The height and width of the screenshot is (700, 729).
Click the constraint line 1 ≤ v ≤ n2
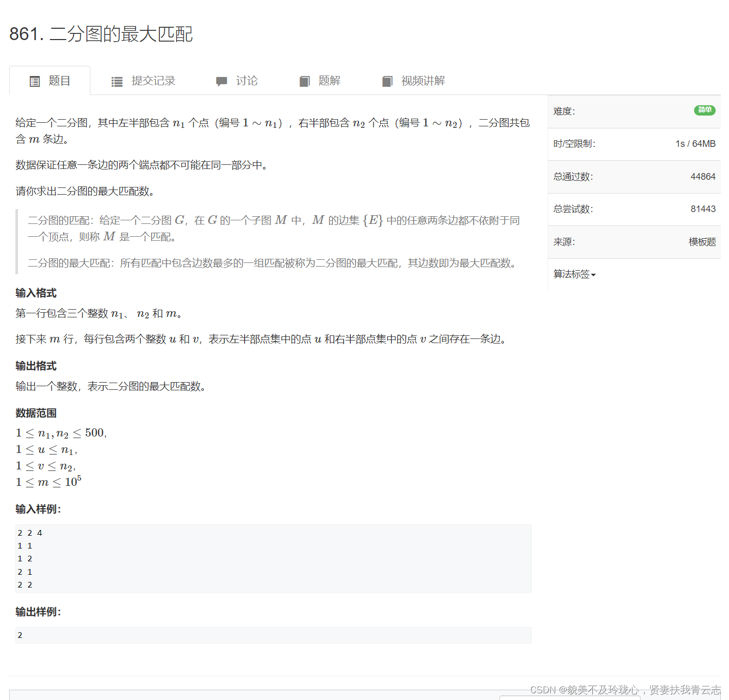[46, 467]
